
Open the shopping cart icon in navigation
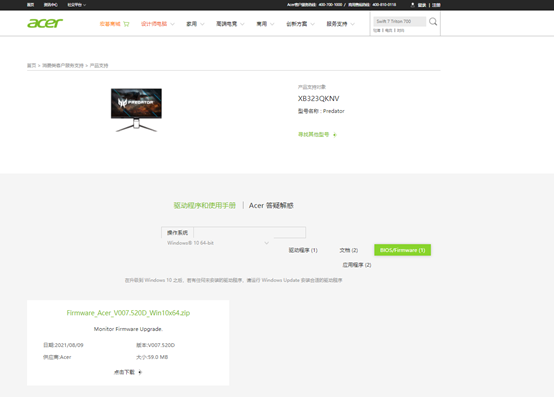click(x=126, y=24)
